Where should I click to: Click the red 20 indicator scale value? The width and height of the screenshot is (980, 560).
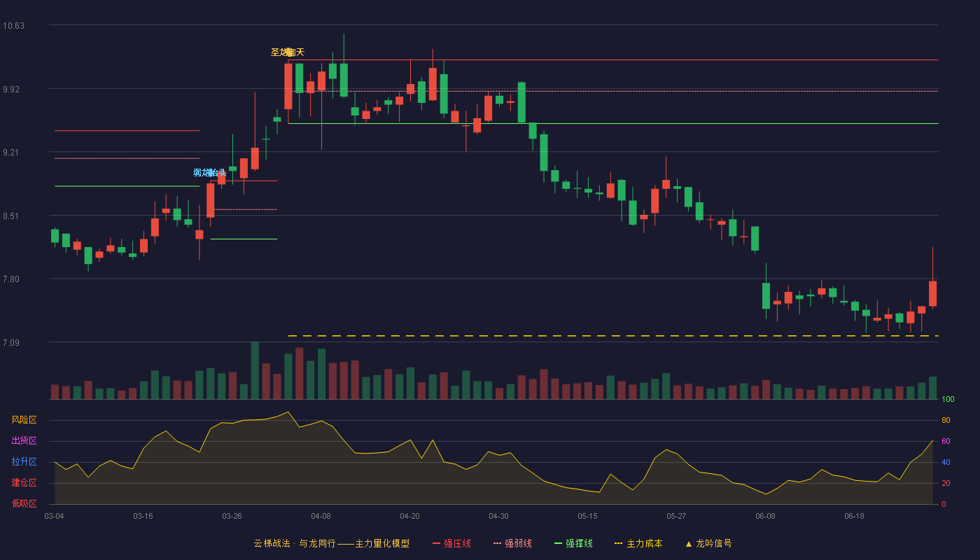946,483
